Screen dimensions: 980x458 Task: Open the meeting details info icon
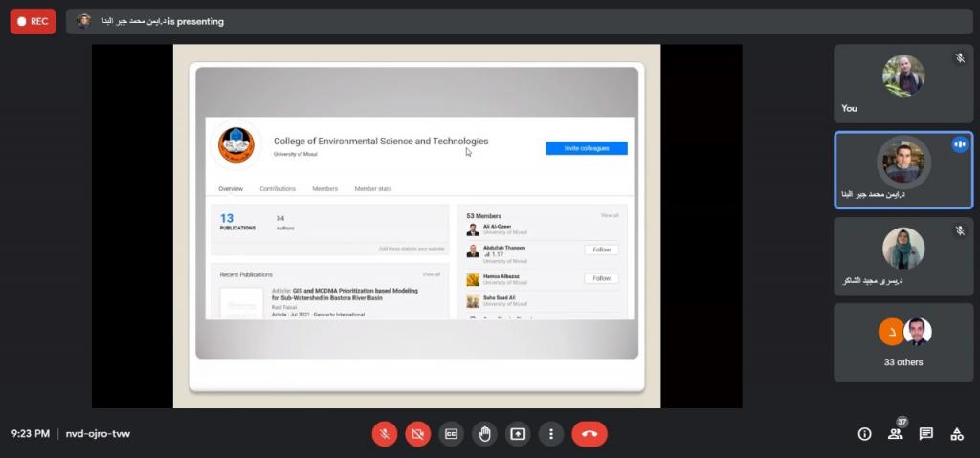tap(864, 434)
